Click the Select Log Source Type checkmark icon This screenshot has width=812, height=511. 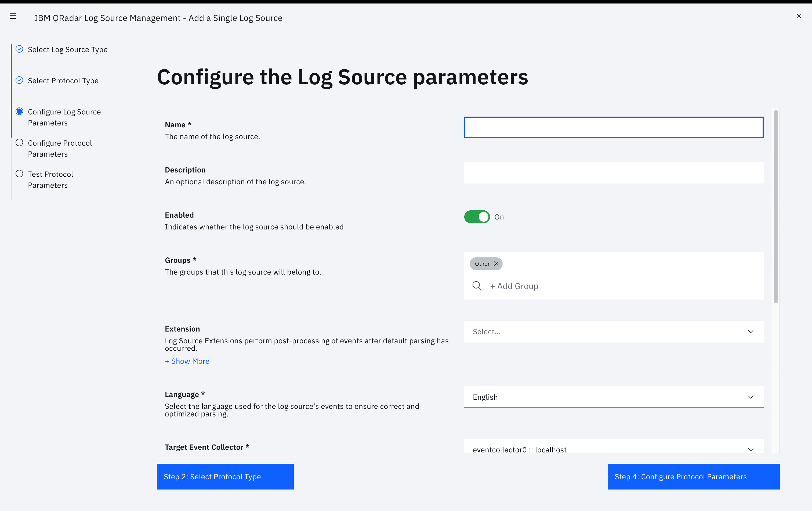(x=20, y=49)
